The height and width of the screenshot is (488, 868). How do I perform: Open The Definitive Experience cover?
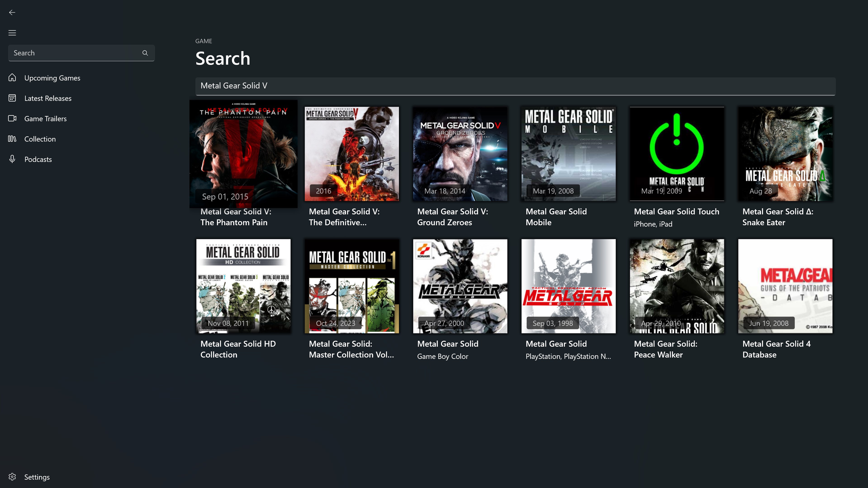click(x=352, y=154)
